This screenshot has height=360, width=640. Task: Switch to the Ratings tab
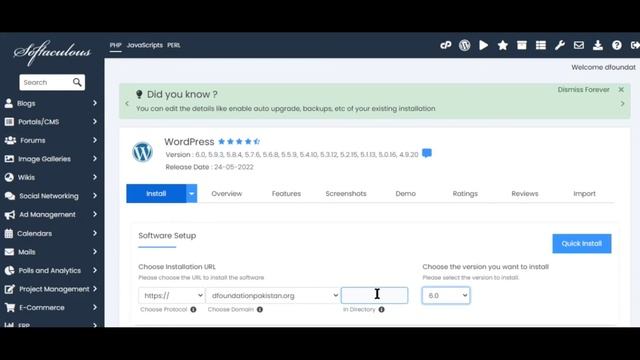tap(465, 194)
